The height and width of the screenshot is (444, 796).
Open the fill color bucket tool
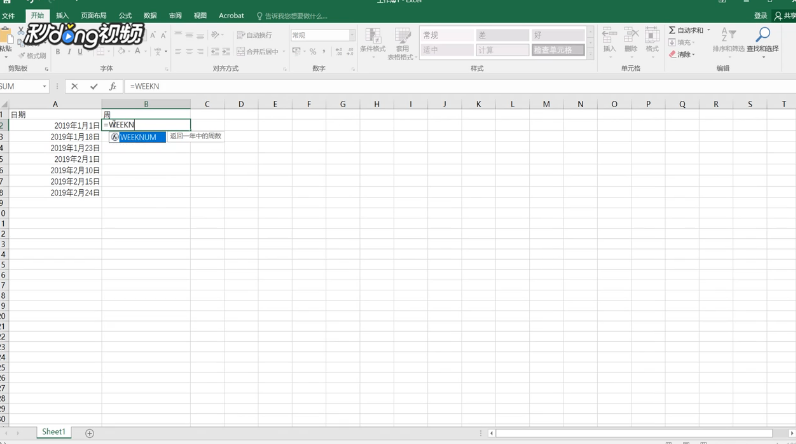[121, 51]
